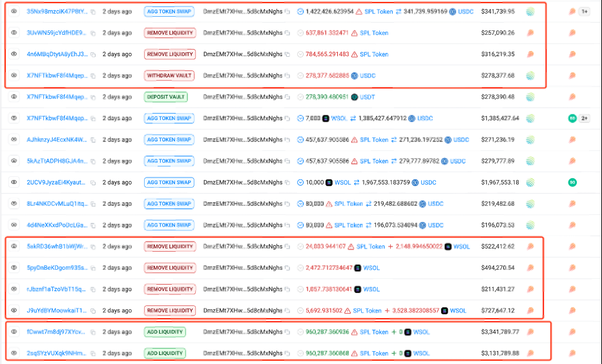Viewport: 602px width, 364px height.
Task: Click the WITHDRAW VAULT action tag
Action: pyautogui.click(x=170, y=76)
